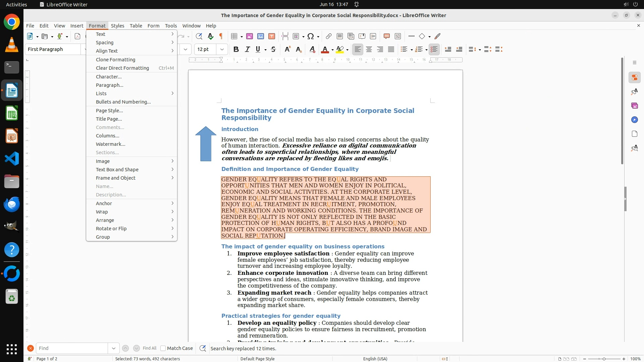The width and height of the screenshot is (644, 362).
Task: Open the sidebar Navigator icon
Action: point(634,120)
